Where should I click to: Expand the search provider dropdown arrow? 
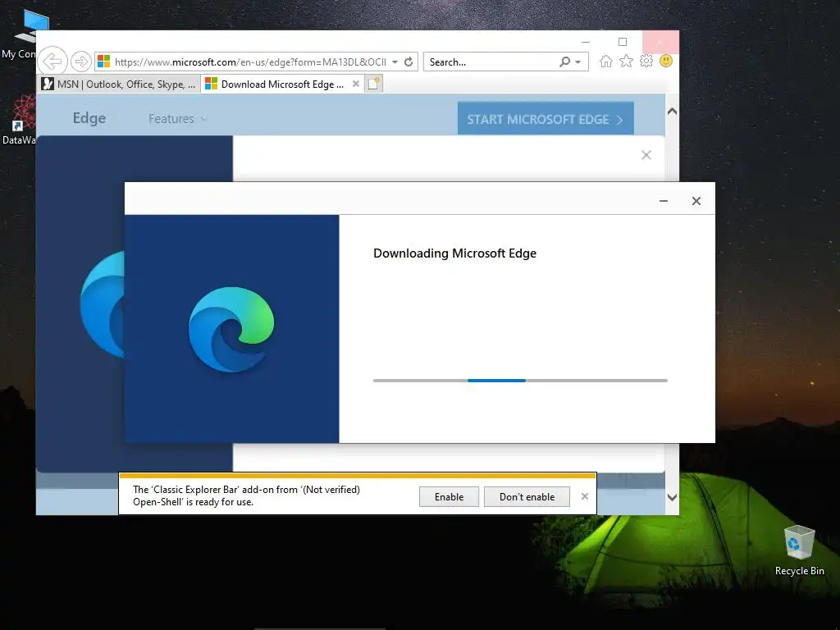point(578,62)
